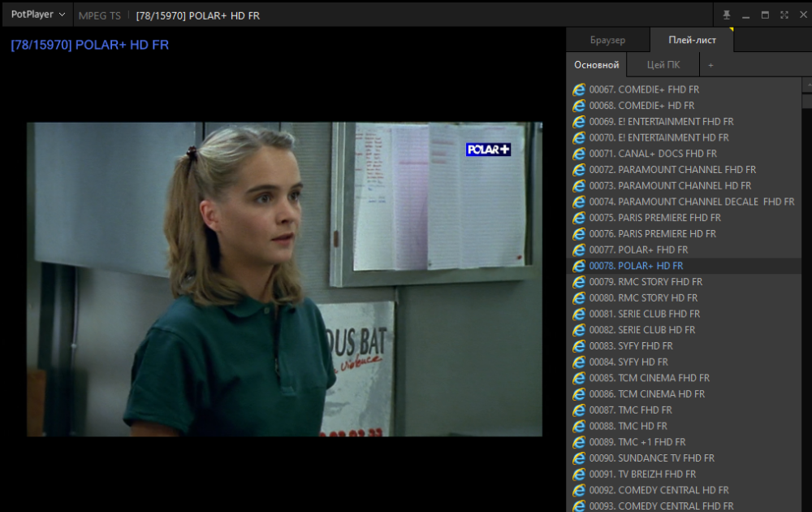
Task: Click icon beside 00084. SYFY HD FR
Action: 578,362
